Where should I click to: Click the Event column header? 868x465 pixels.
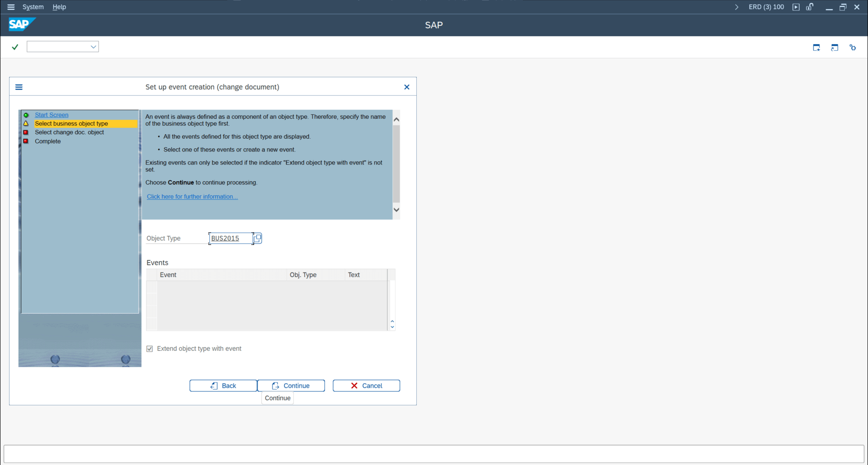point(222,275)
